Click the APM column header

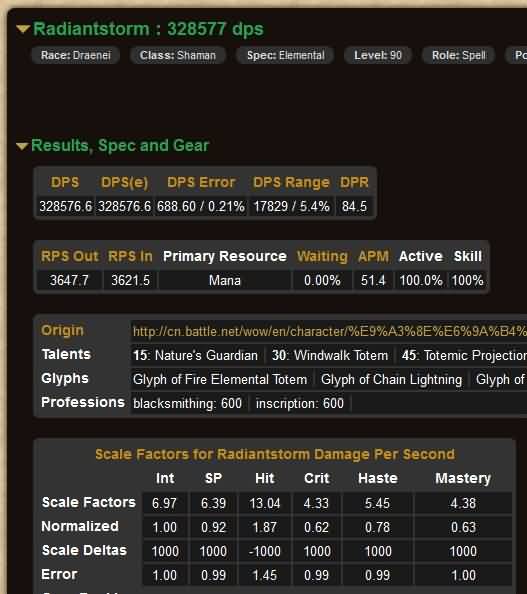click(x=373, y=256)
